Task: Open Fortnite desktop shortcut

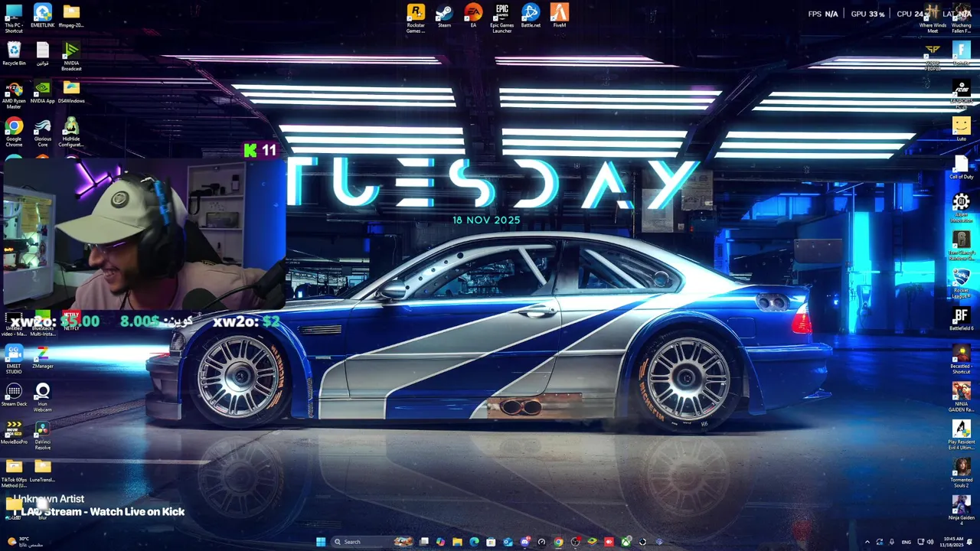Action: pyautogui.click(x=961, y=54)
